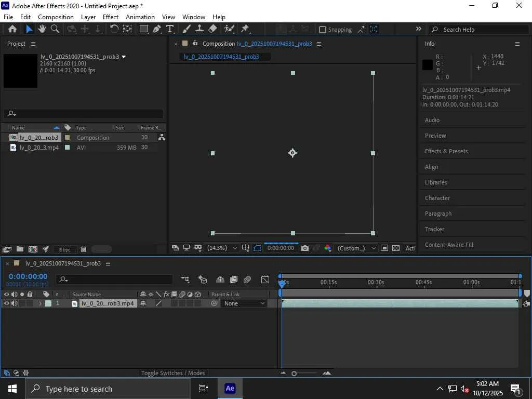Toggle Draft 3D switch in timeline

coord(203,280)
